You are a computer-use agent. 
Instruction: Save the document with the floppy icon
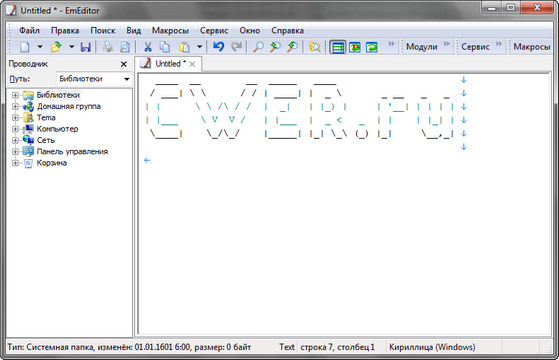tap(86, 47)
